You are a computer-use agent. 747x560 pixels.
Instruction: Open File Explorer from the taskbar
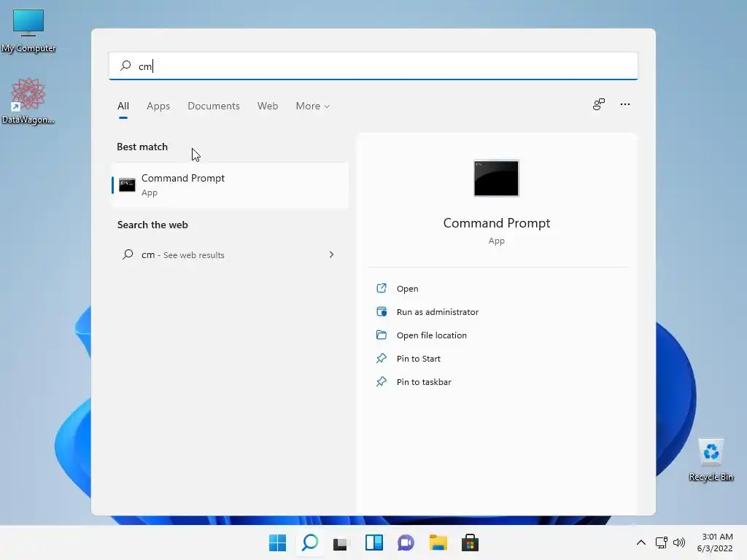(438, 542)
